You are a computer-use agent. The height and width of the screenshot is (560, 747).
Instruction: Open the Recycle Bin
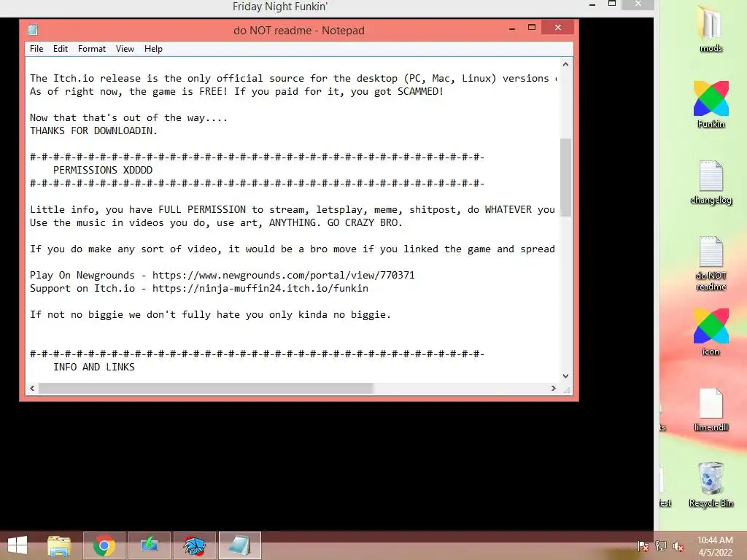tap(711, 484)
